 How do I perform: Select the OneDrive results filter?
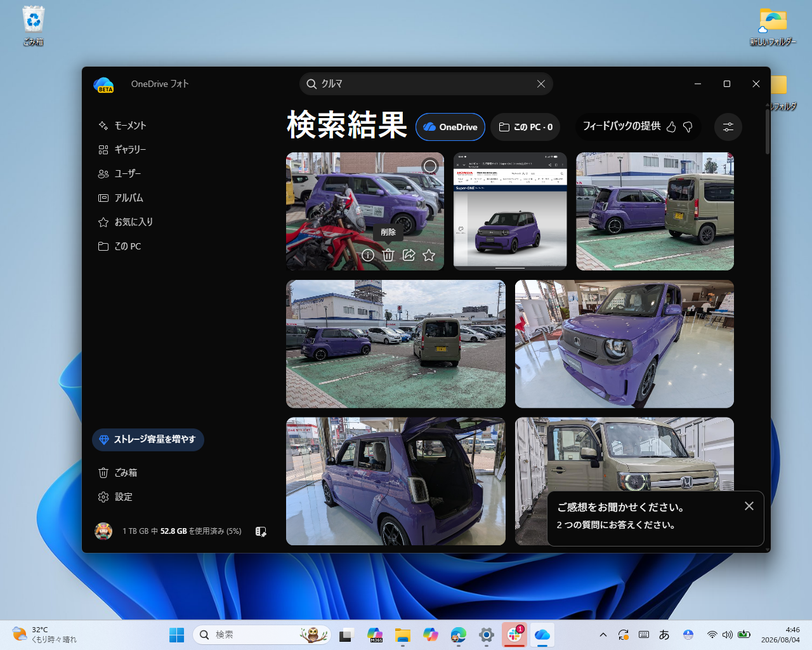pos(450,127)
